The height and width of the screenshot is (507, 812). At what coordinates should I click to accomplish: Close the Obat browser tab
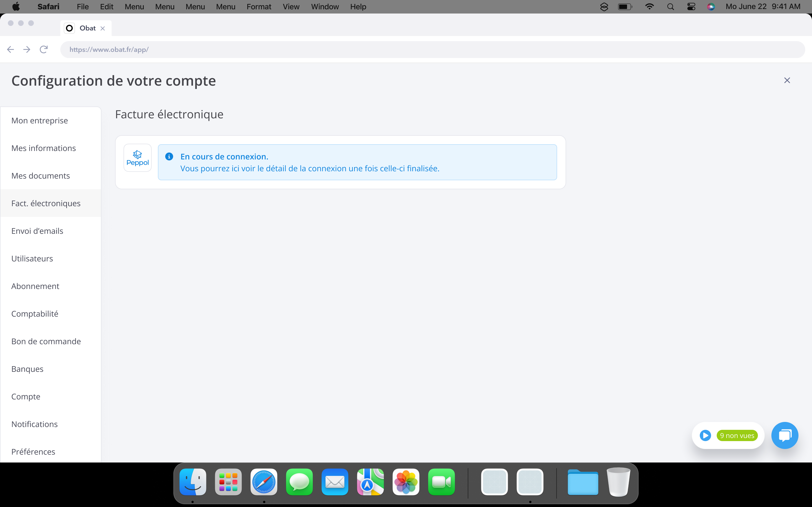103,28
